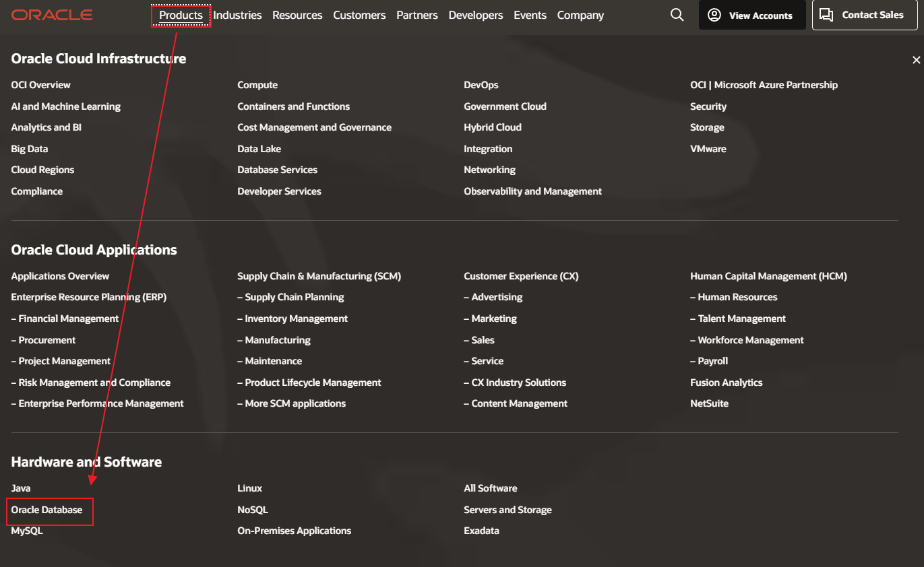Open Fusion Analytics

tap(727, 382)
